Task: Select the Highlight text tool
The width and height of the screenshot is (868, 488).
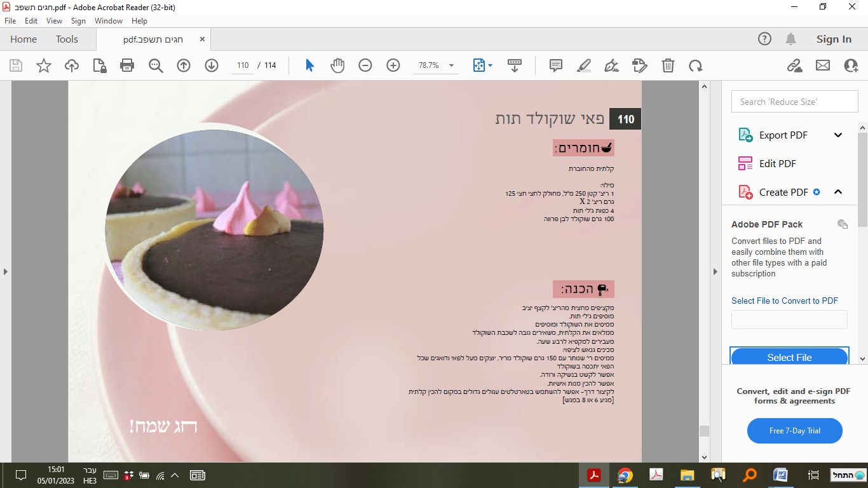Action: point(583,65)
